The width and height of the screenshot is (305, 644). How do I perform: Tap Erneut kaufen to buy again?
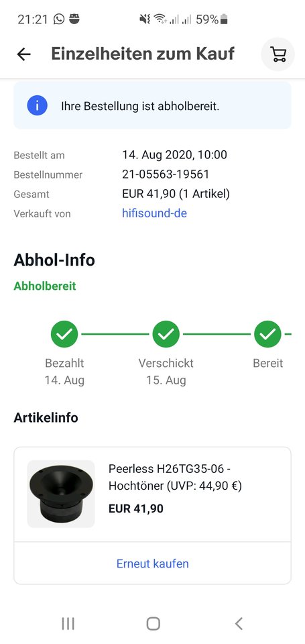pyautogui.click(x=153, y=563)
